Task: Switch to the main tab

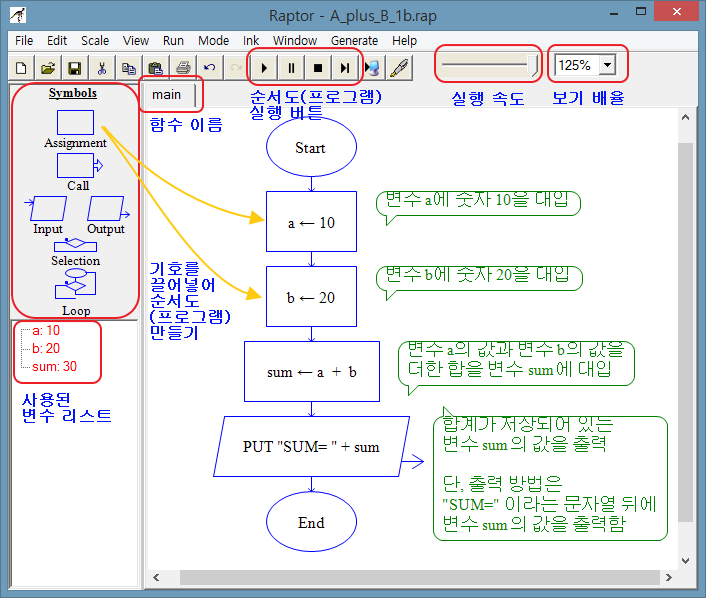Action: [x=167, y=95]
